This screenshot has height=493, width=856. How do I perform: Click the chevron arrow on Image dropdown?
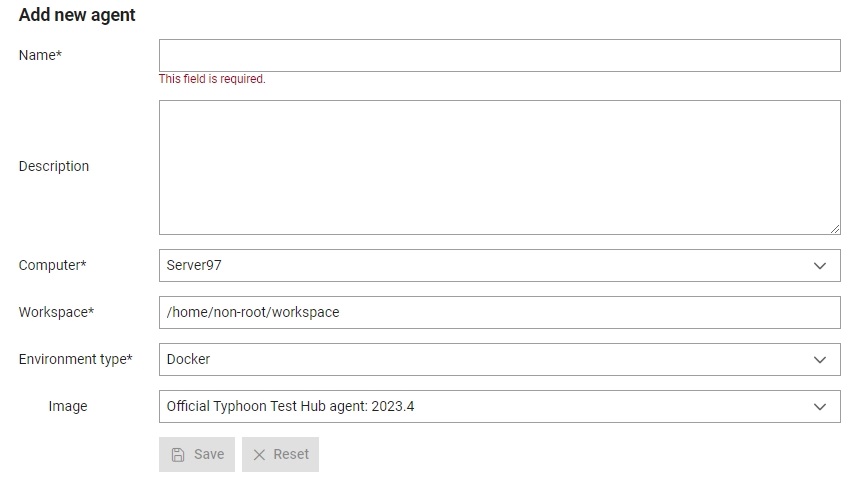[819, 407]
